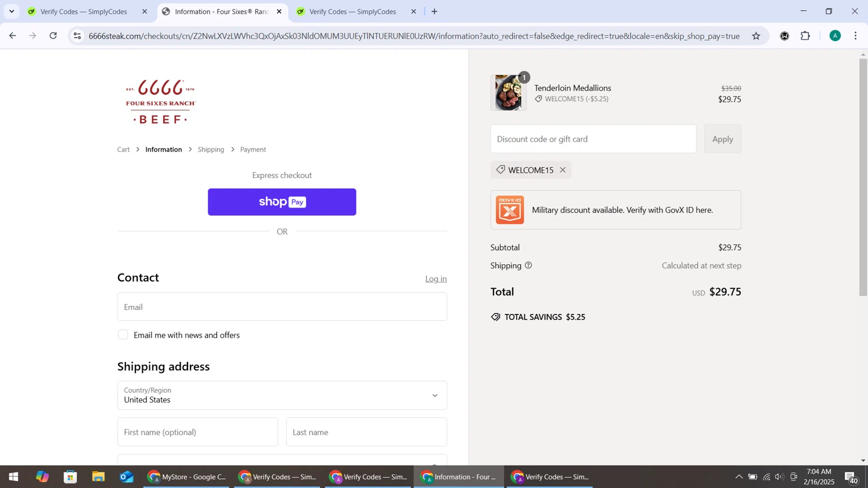868x488 pixels.
Task: Check Email me with news and offers
Action: coord(123,335)
